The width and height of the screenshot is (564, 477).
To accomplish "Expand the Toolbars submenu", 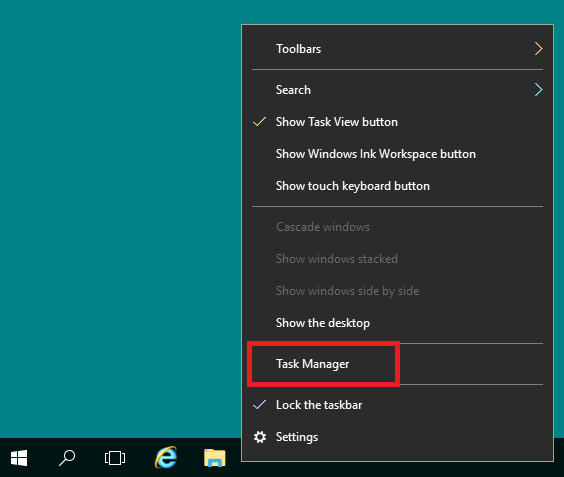I will click(397, 49).
